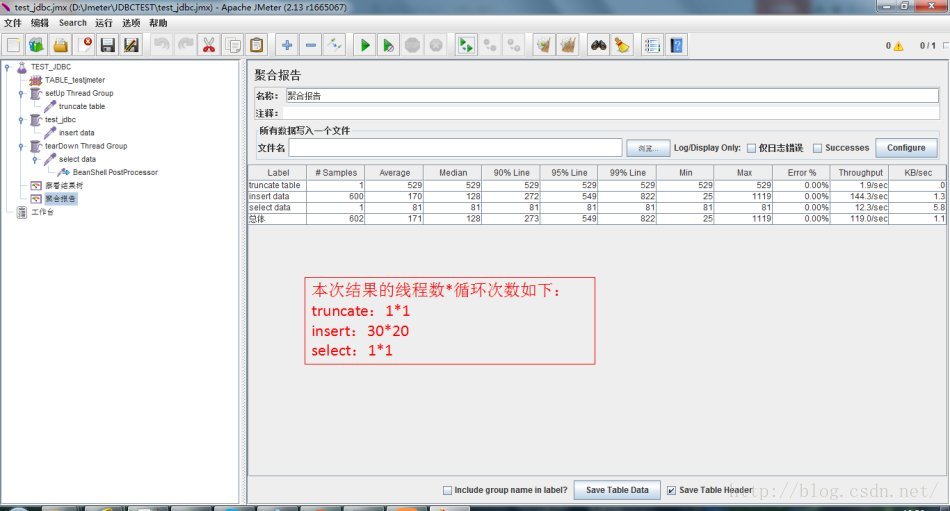Open Search with the binoculars icon
Screen dimensions: 950x511
[x=598, y=45]
